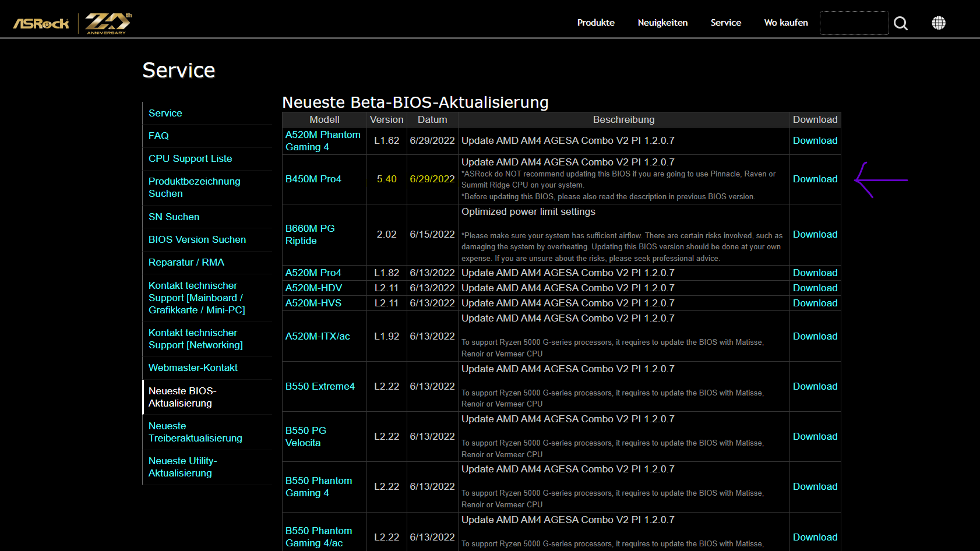Click version L1.92 cell
The height and width of the screenshot is (551, 980).
tap(387, 336)
